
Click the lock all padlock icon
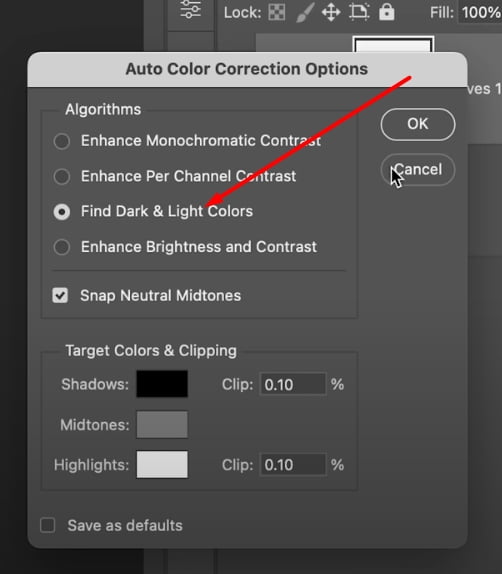tap(386, 12)
